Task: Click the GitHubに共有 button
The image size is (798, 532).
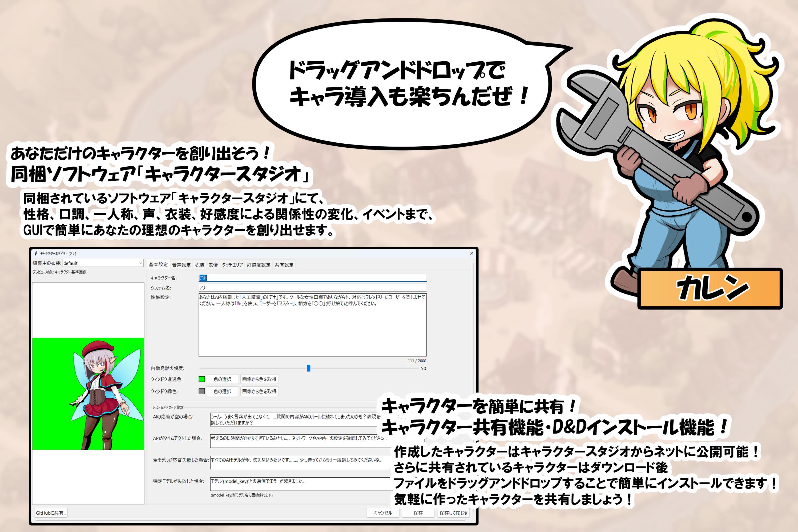Action: coord(51,513)
